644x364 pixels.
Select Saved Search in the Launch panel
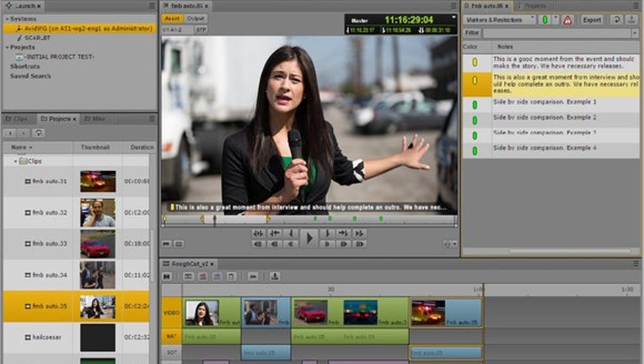coord(30,76)
